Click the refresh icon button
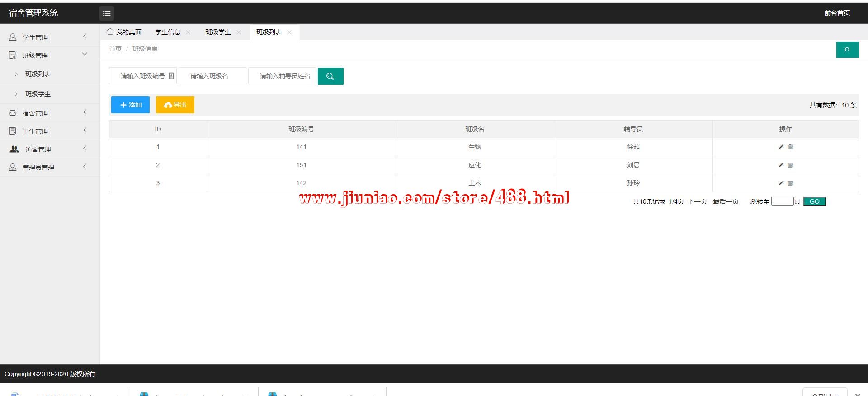 click(x=847, y=49)
